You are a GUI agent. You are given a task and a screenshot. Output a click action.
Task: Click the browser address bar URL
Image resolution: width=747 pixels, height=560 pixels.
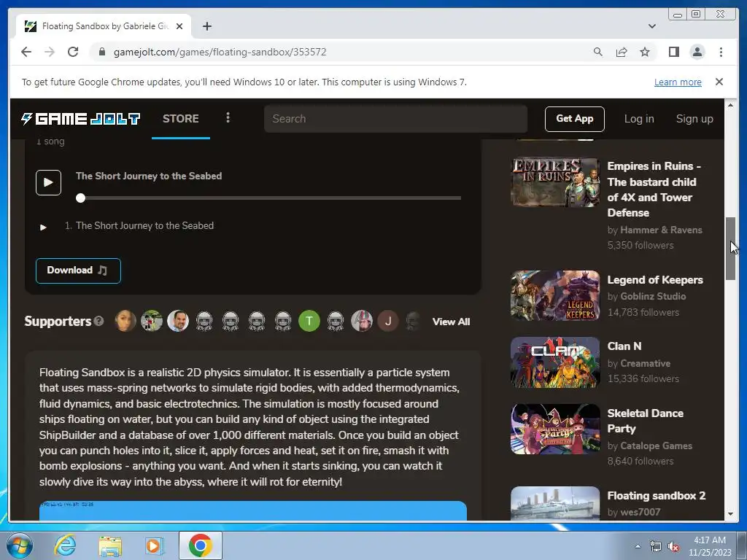pyautogui.click(x=220, y=52)
